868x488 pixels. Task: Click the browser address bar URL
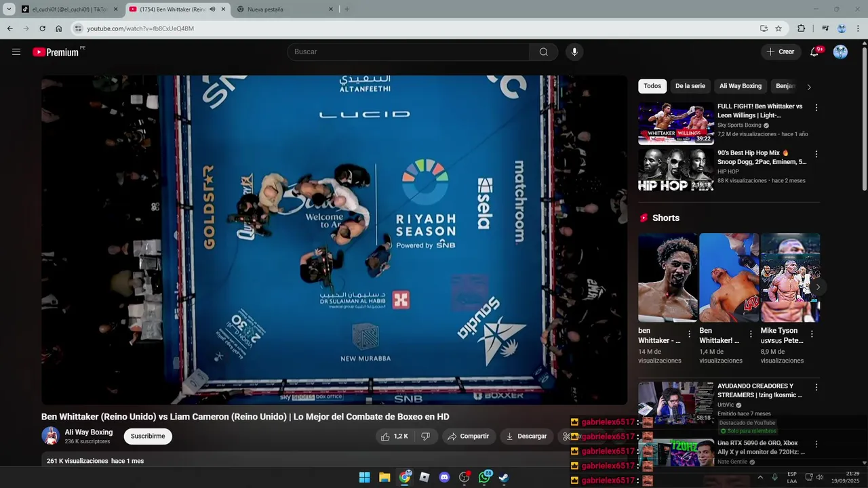[140, 28]
